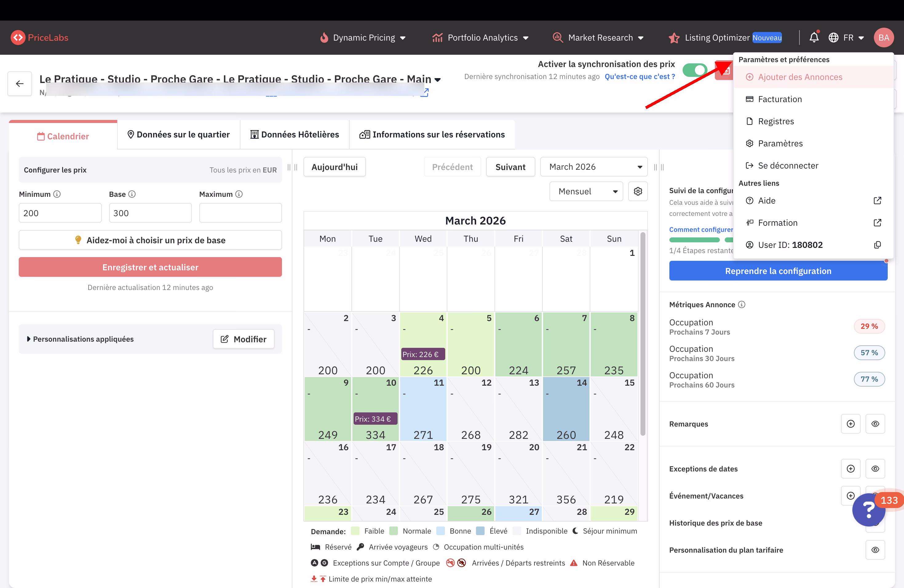Switch to Données Hôtelières tab
The image size is (904, 588).
pos(294,135)
